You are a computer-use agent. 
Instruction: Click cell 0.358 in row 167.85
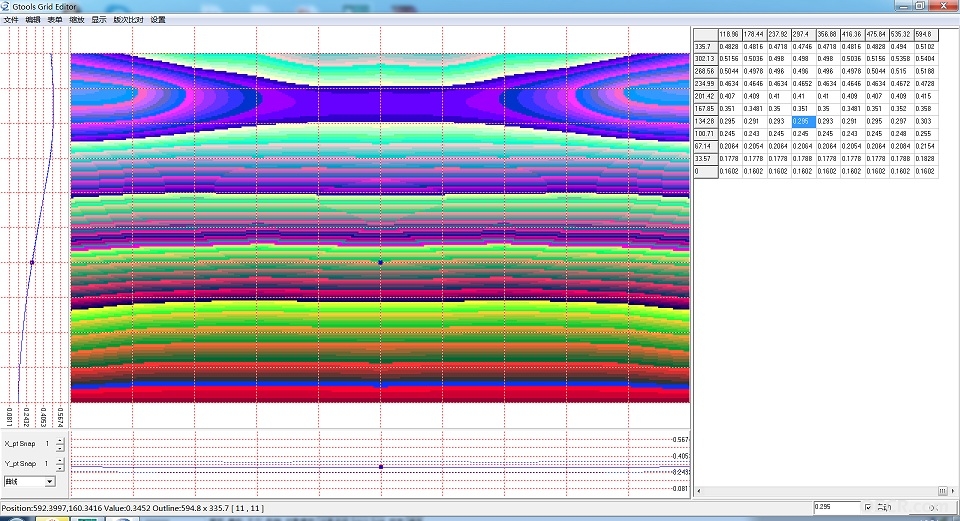(926, 109)
